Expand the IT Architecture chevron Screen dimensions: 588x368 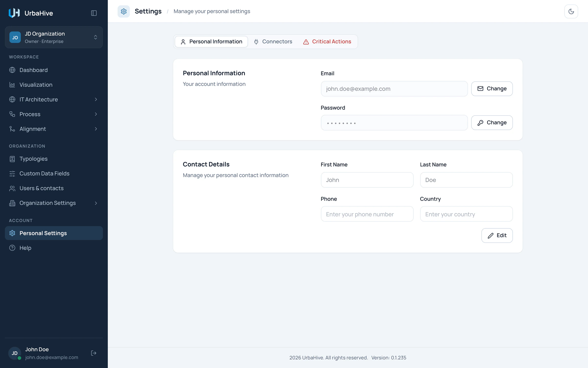tap(96, 99)
